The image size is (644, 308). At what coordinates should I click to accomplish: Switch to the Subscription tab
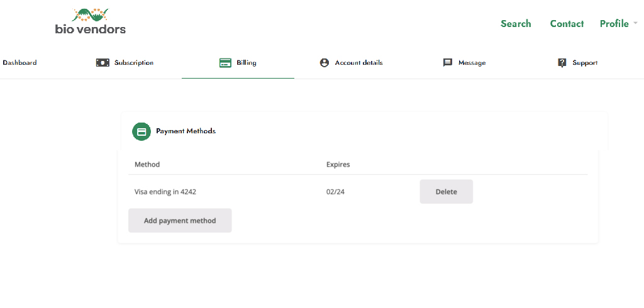pos(134,63)
